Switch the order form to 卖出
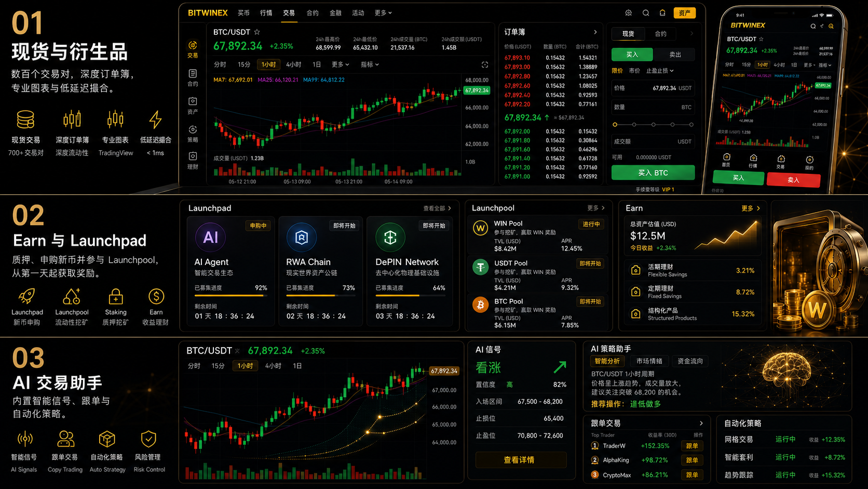Screen dimensions: 868x489 point(675,55)
